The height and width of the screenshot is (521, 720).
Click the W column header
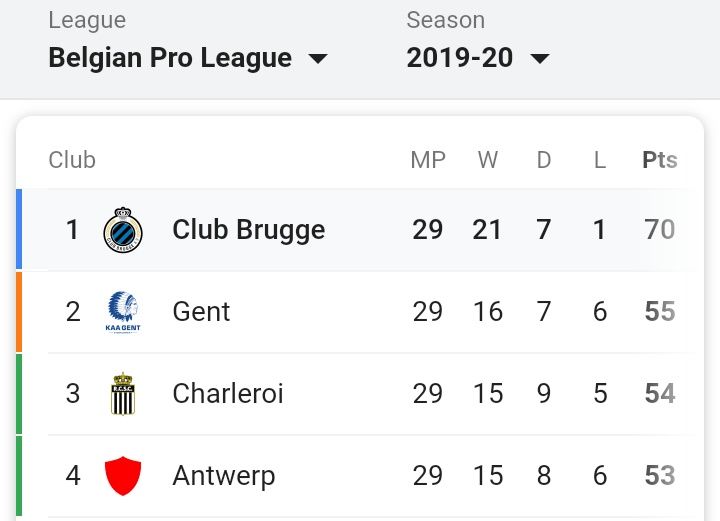[488, 160]
